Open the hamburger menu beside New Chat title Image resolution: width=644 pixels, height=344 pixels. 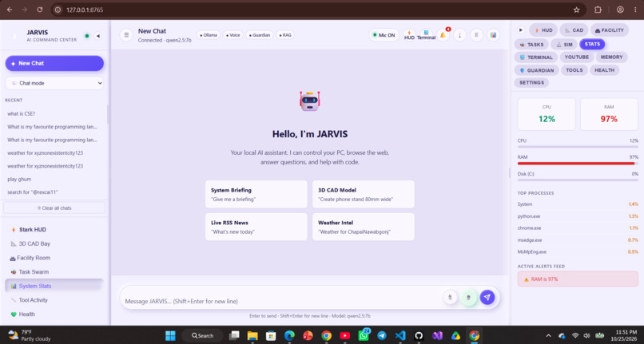click(x=126, y=35)
